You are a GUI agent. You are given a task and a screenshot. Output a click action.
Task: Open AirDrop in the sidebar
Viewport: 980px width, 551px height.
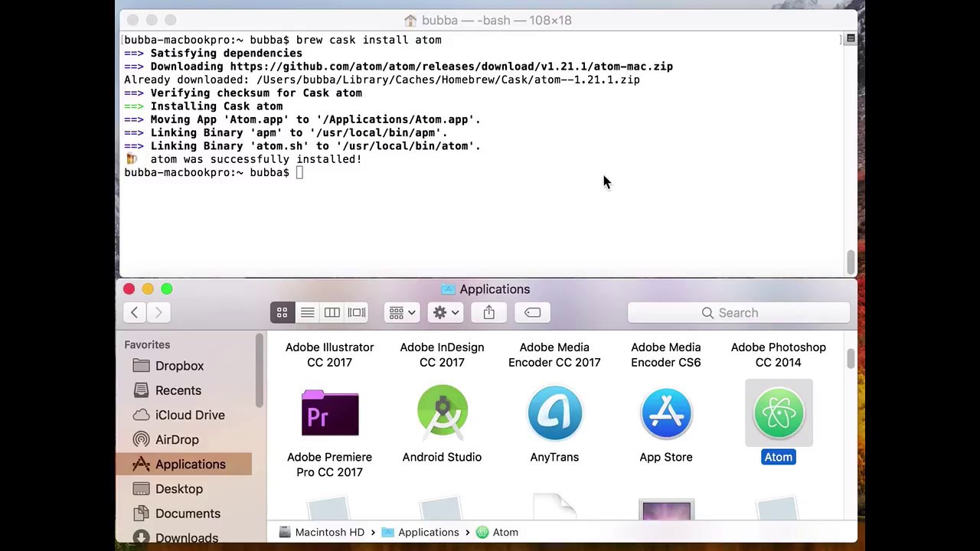click(x=184, y=439)
